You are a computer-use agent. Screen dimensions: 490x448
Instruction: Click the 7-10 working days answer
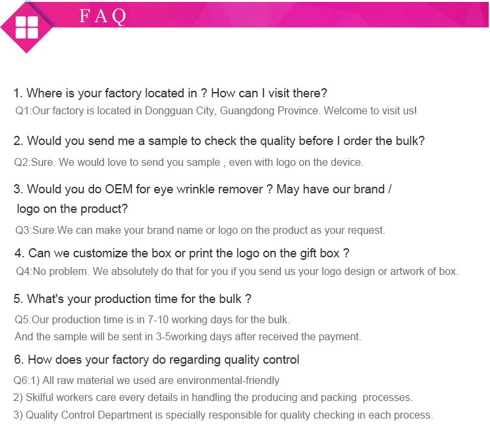152,320
